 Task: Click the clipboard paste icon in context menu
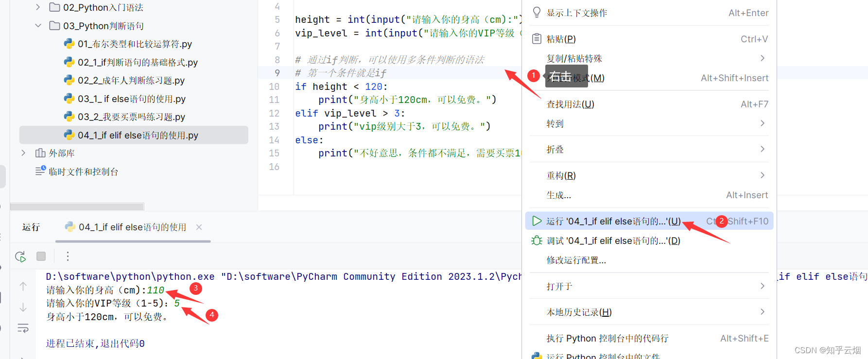tap(537, 39)
